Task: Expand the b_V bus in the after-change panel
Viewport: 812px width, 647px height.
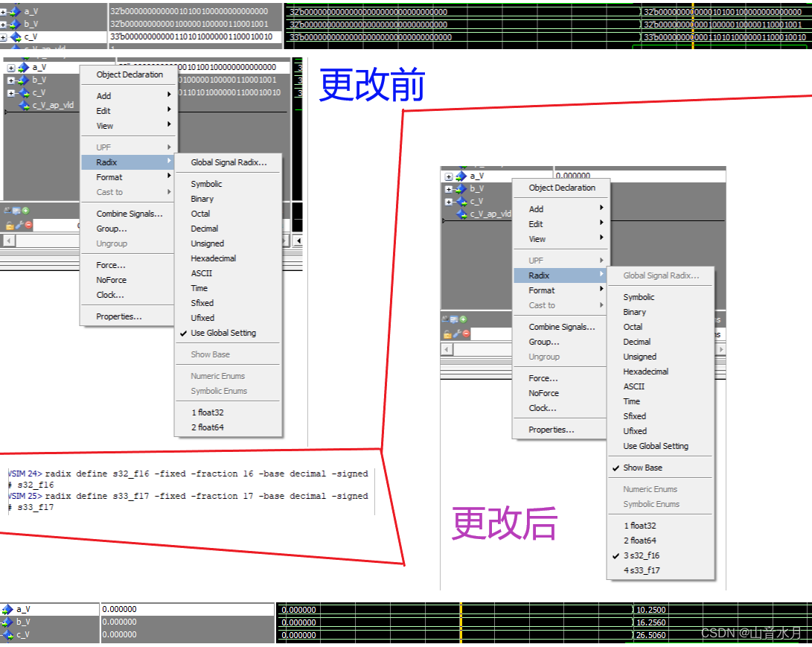Action: pos(449,189)
